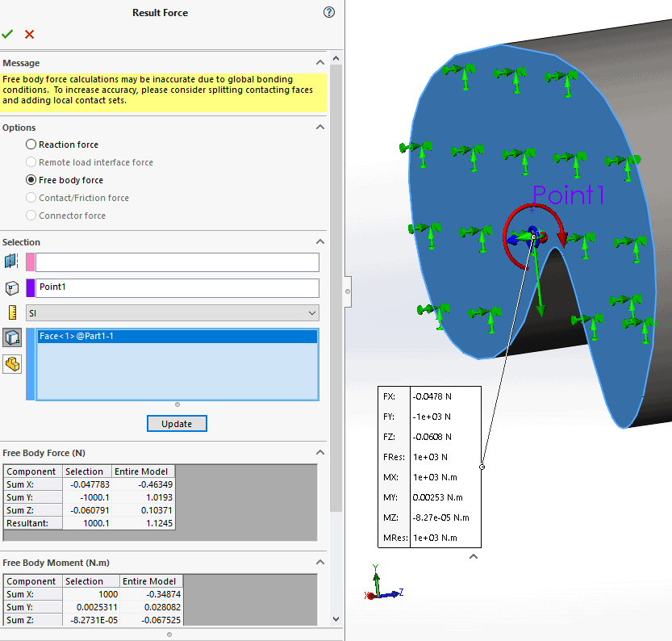The width and height of the screenshot is (672, 641).
Task: Click the empty pink selection field
Action: pos(177,262)
